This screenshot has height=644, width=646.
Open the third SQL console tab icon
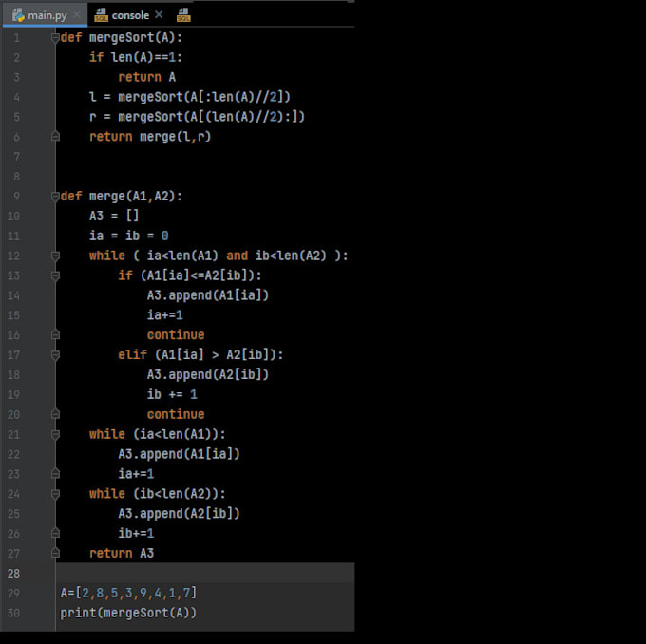(183, 15)
